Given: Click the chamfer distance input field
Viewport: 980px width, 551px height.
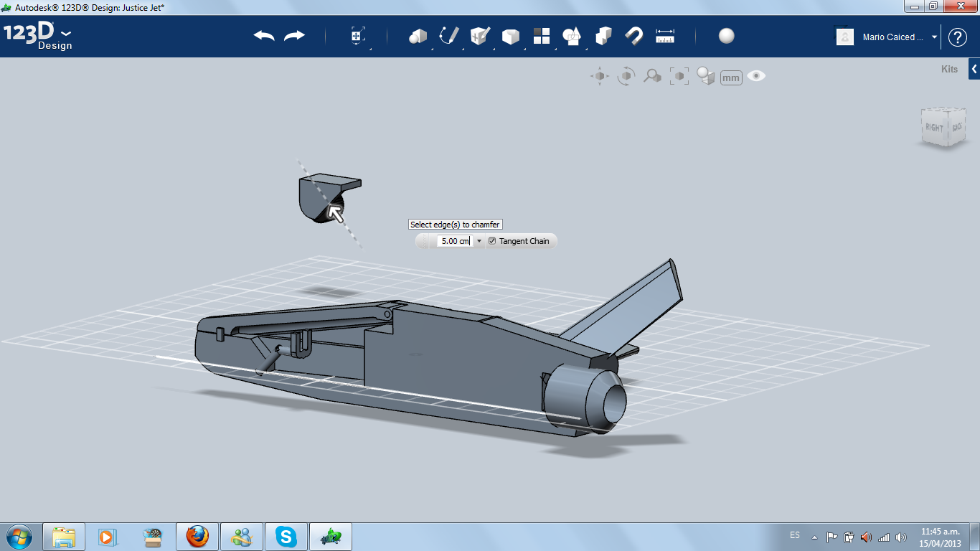Looking at the screenshot, I should 456,241.
